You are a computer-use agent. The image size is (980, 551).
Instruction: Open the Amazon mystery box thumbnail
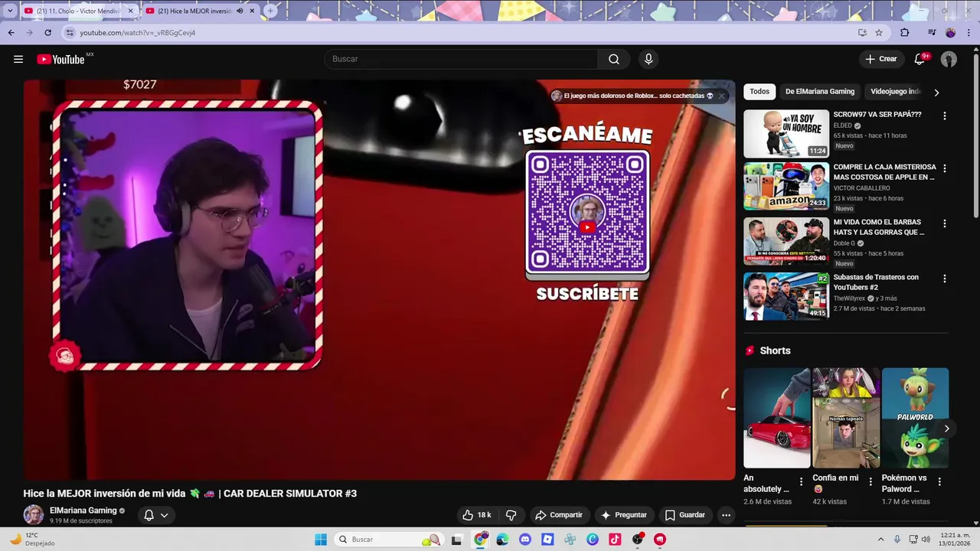click(x=786, y=186)
